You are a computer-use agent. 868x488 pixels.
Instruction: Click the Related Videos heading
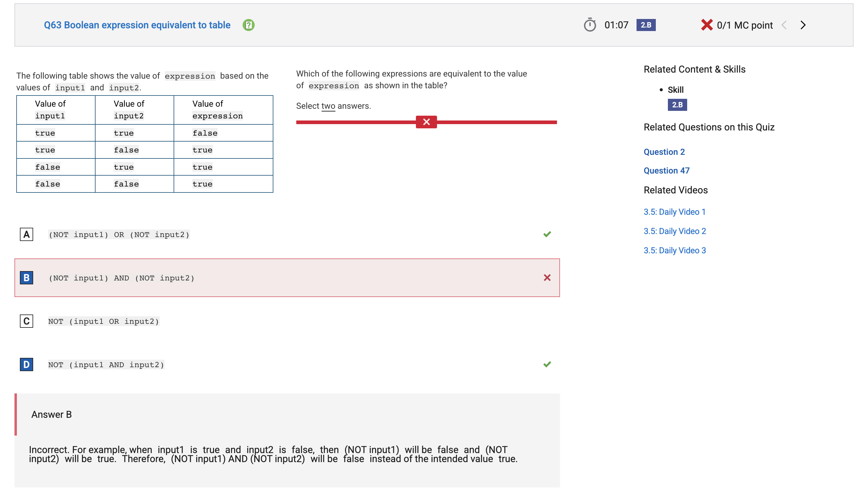(x=676, y=190)
